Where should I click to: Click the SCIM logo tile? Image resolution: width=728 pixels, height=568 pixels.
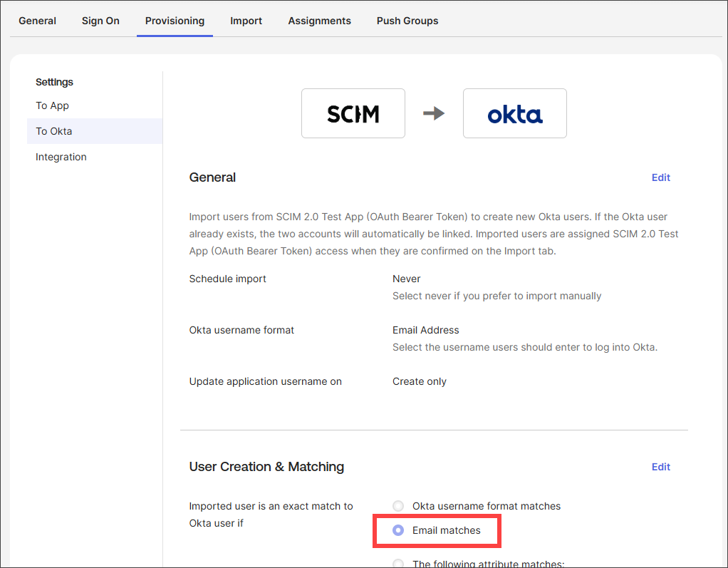pos(353,113)
